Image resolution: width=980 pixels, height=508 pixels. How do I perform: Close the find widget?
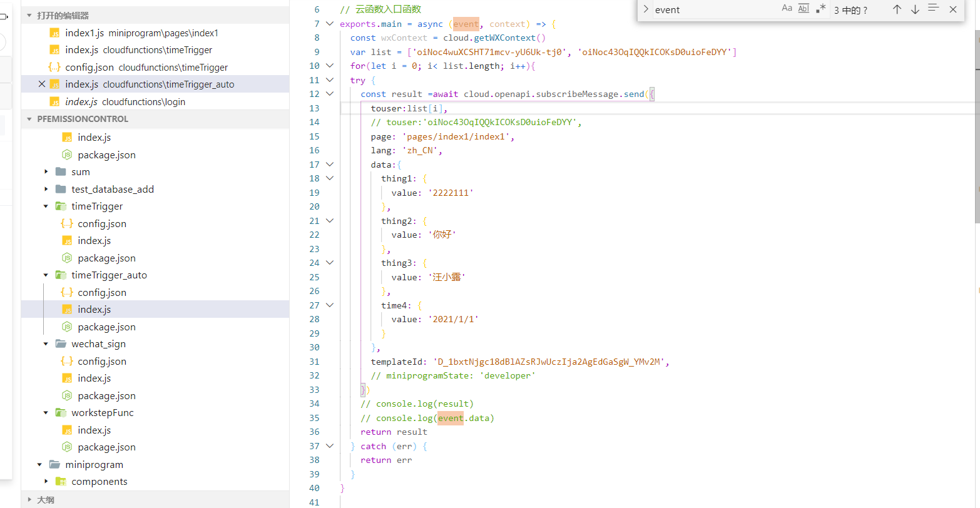pos(953,9)
